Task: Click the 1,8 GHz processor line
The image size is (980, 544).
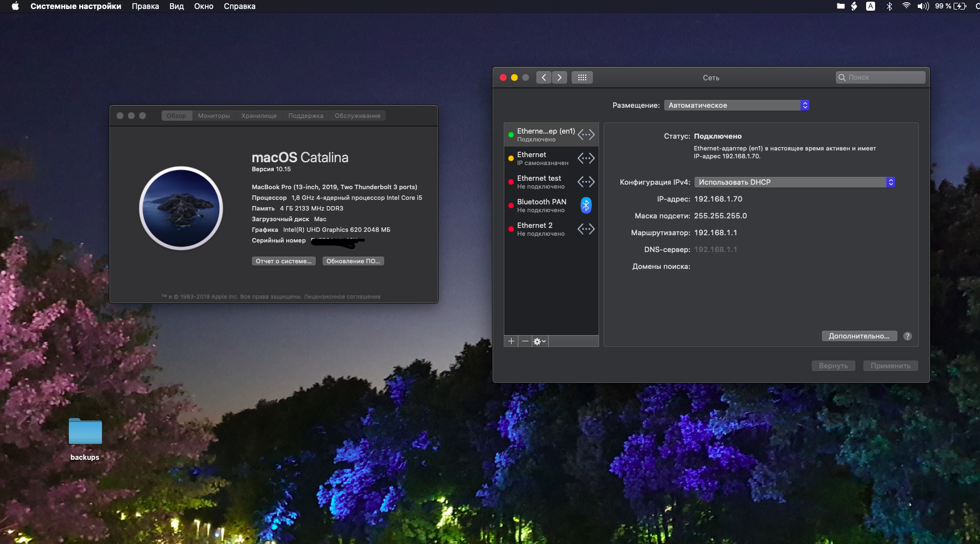Action: [337, 198]
